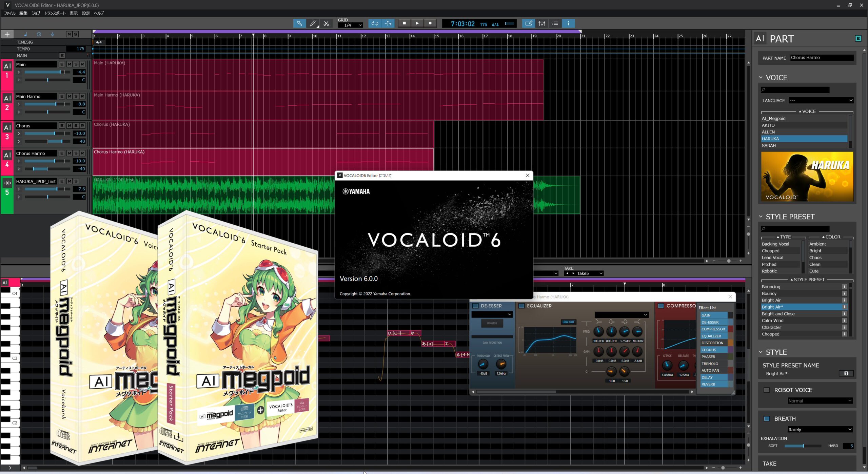Screen dimensions: 868x474
Task: Open the ROBOT VOICE Normal dropdown
Action: tap(820, 401)
